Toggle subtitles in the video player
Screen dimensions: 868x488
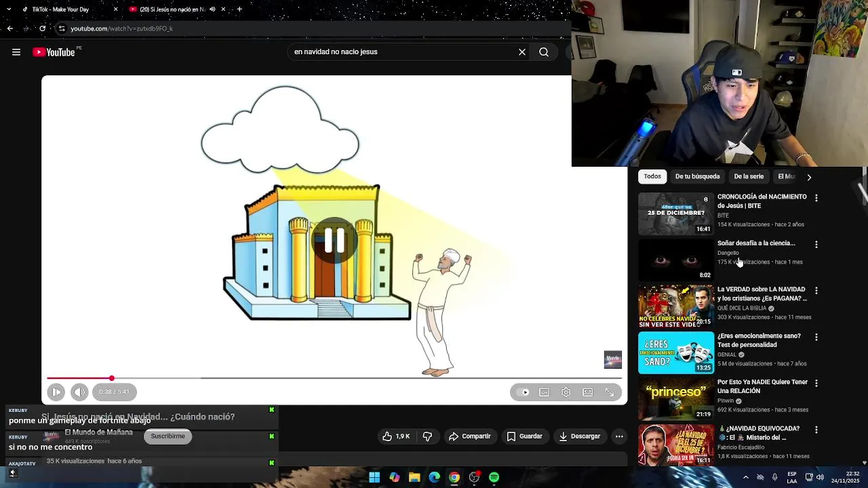[544, 392]
